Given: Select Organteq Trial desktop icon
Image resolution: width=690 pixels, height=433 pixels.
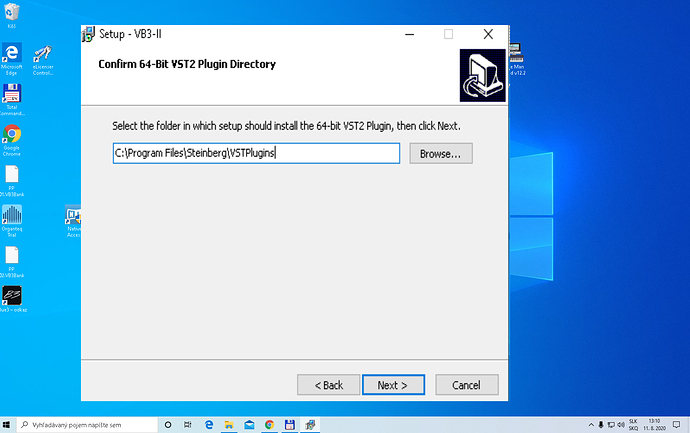Looking at the screenshot, I should (x=11, y=221).
